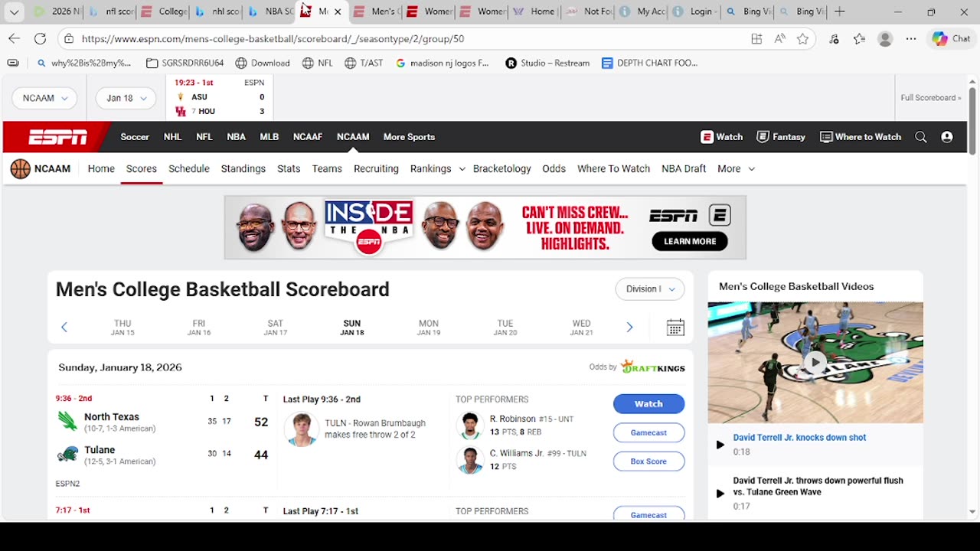
Task: Open the calendar date picker icon
Action: pos(675,328)
